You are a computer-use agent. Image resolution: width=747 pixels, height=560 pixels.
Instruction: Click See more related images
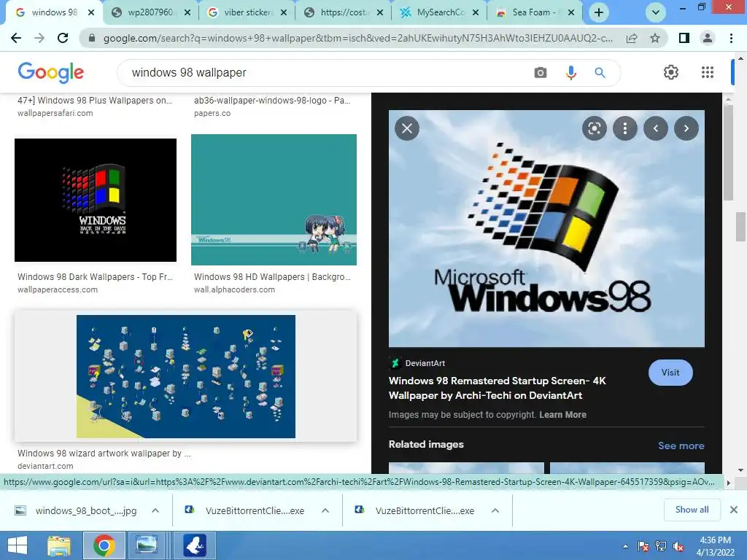681,446
